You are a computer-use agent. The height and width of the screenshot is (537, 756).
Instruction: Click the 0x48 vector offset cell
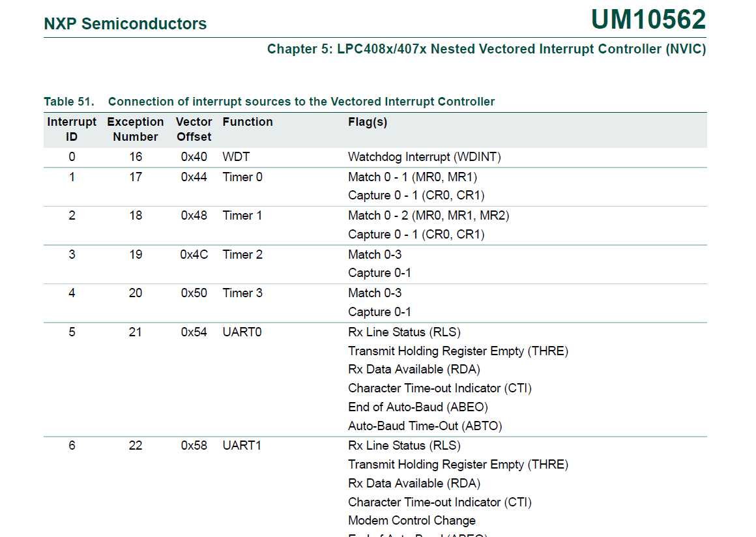pyautogui.click(x=194, y=216)
